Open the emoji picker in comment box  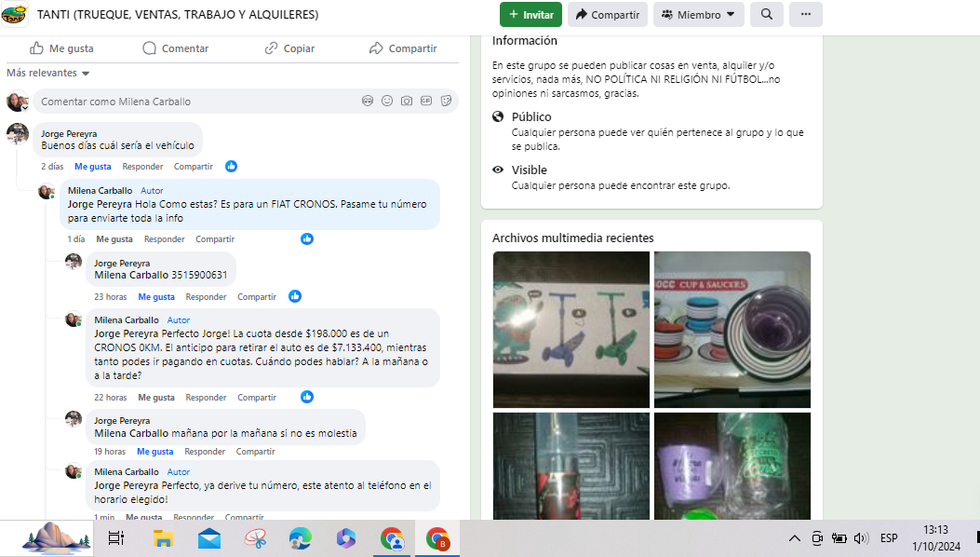click(387, 101)
